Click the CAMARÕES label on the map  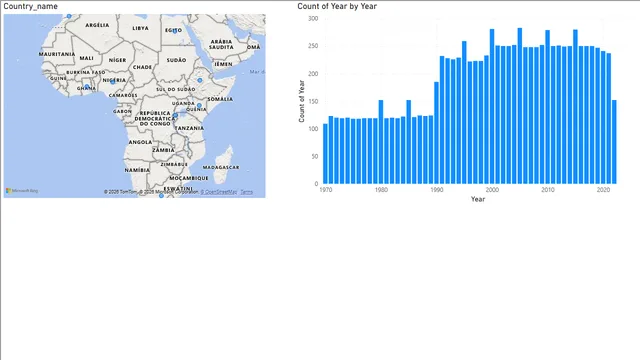(x=123, y=95)
